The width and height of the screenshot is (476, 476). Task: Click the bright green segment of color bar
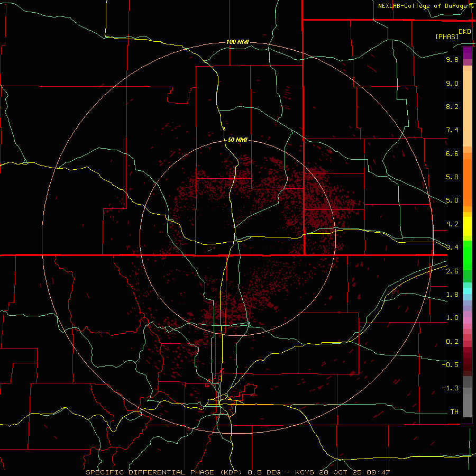pos(467,255)
